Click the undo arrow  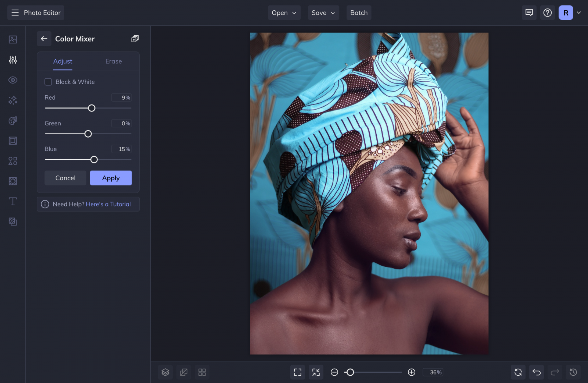[x=536, y=372]
